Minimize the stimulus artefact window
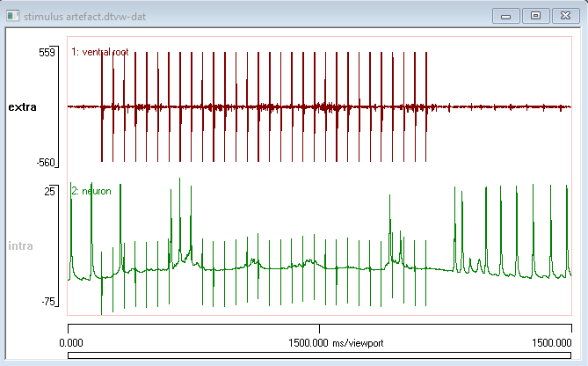This screenshot has width=588, height=366. coord(506,16)
